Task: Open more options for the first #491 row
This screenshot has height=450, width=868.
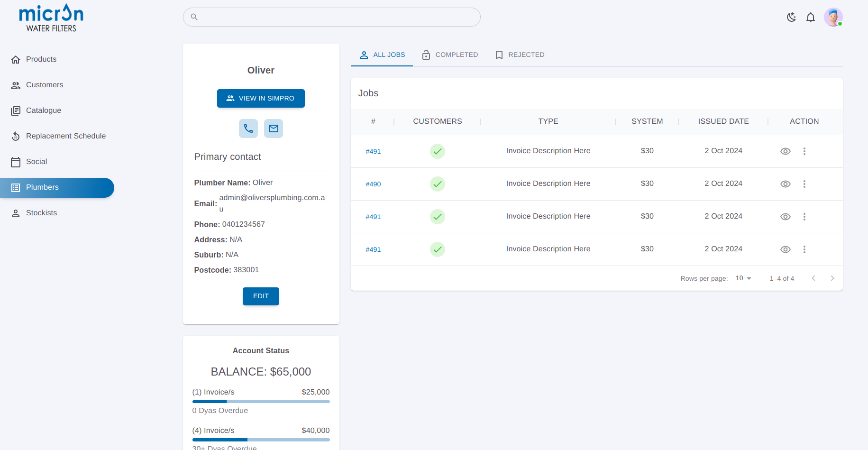Action: coord(804,151)
